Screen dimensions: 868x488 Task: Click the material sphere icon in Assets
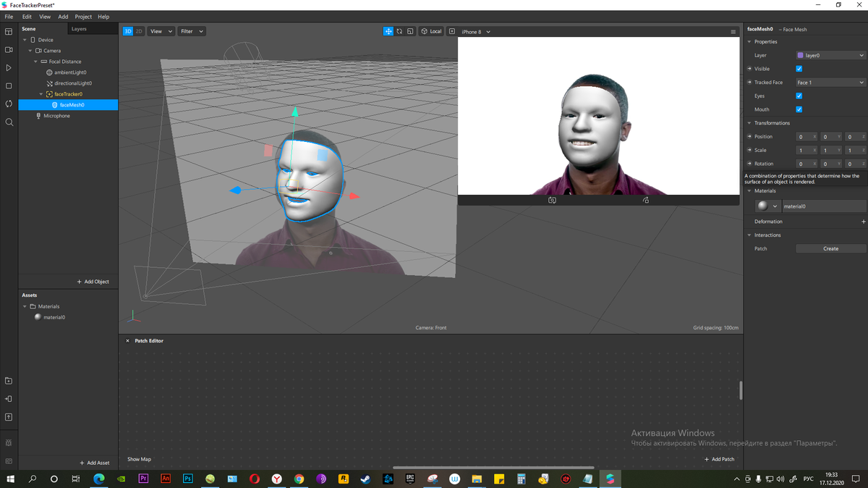click(38, 317)
